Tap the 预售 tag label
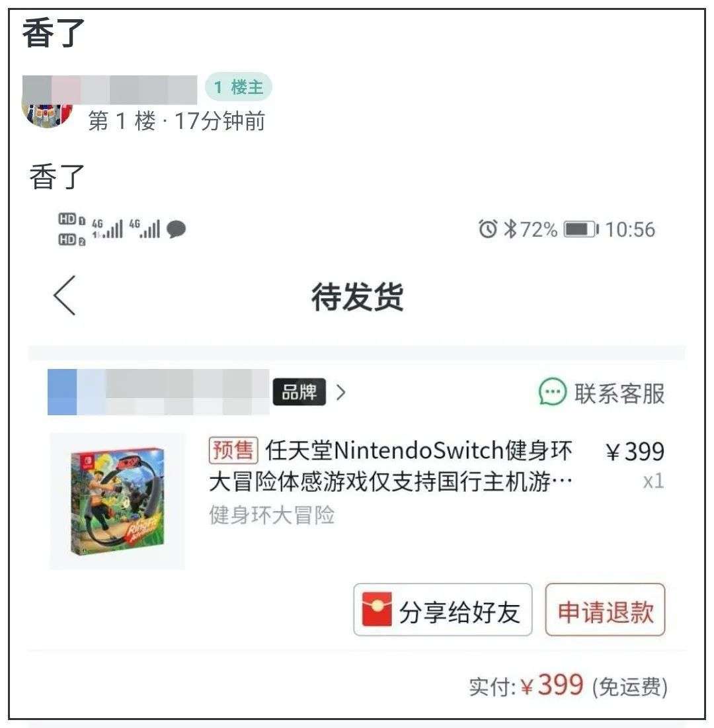Viewport: 714px width, 728px height. (x=233, y=450)
